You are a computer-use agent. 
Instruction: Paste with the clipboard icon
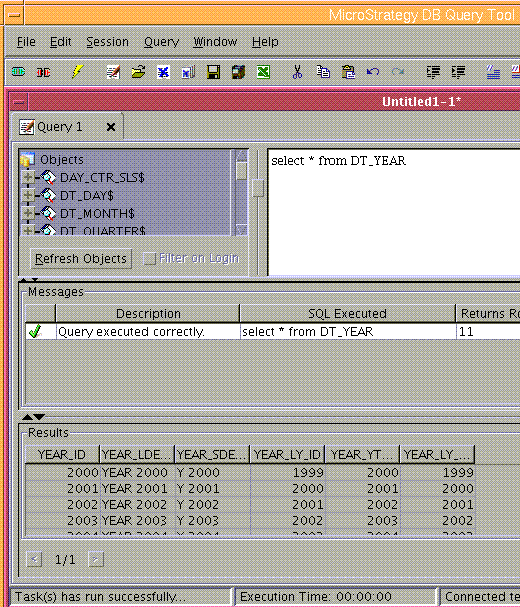pyautogui.click(x=348, y=72)
